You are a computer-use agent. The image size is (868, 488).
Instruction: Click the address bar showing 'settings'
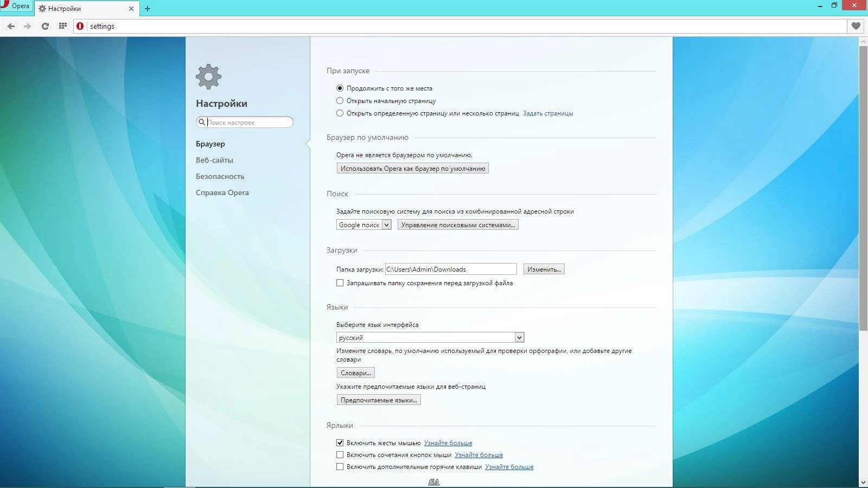(x=460, y=26)
